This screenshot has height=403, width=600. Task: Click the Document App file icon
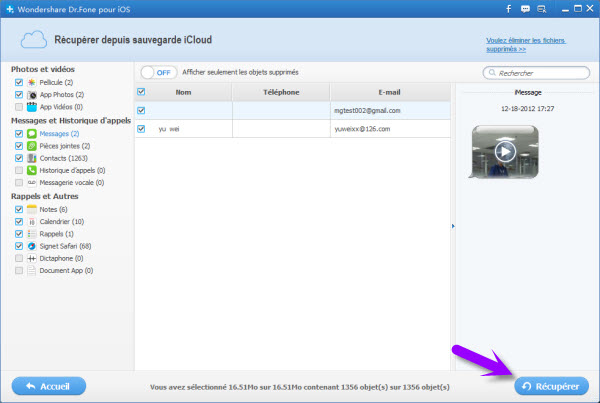tap(32, 271)
